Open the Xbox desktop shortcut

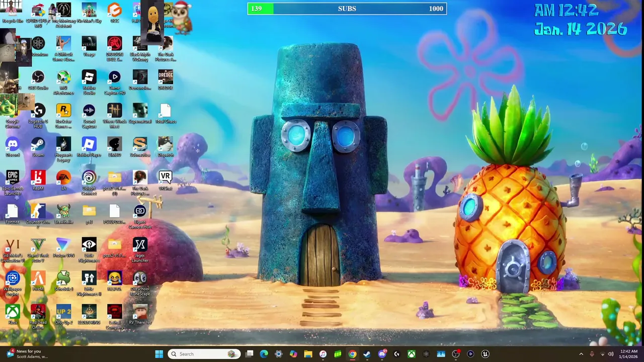tap(13, 314)
